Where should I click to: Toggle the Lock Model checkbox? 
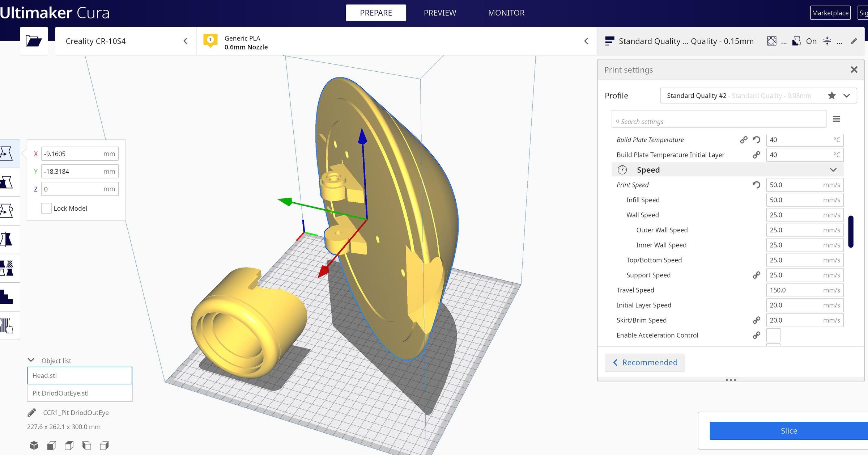click(x=46, y=208)
